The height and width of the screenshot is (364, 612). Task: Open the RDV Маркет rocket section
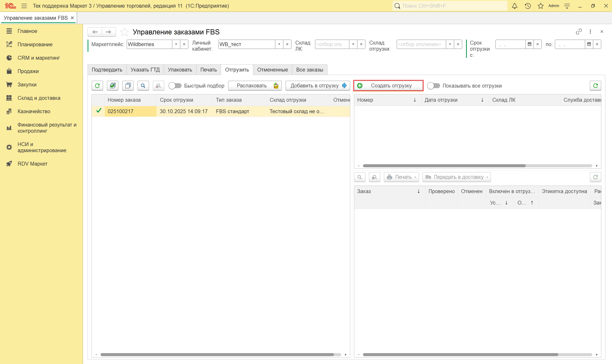pos(32,164)
